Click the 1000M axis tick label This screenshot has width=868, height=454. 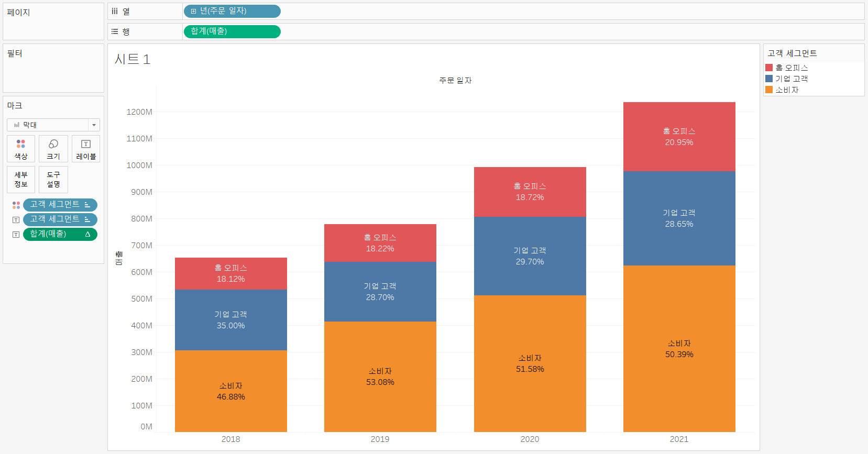tap(139, 165)
